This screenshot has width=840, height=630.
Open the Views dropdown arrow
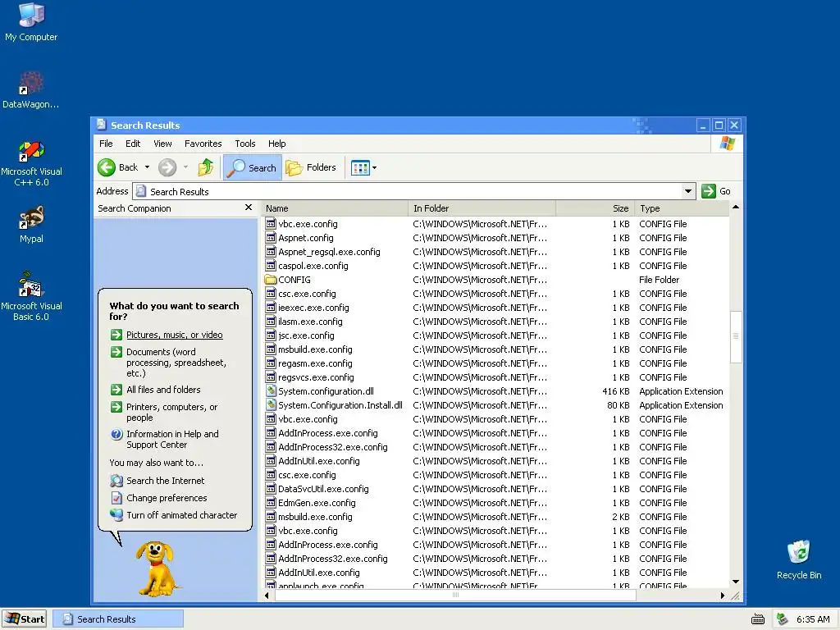[x=374, y=167]
